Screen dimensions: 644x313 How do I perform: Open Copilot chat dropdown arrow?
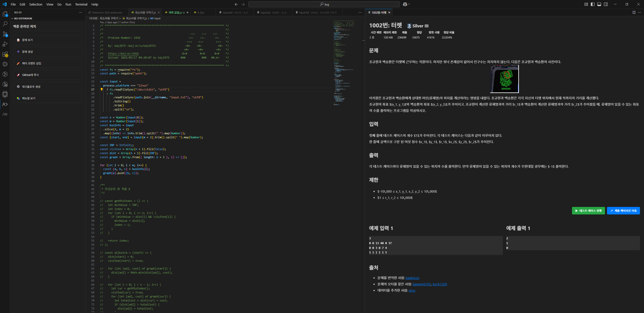(x=409, y=4)
